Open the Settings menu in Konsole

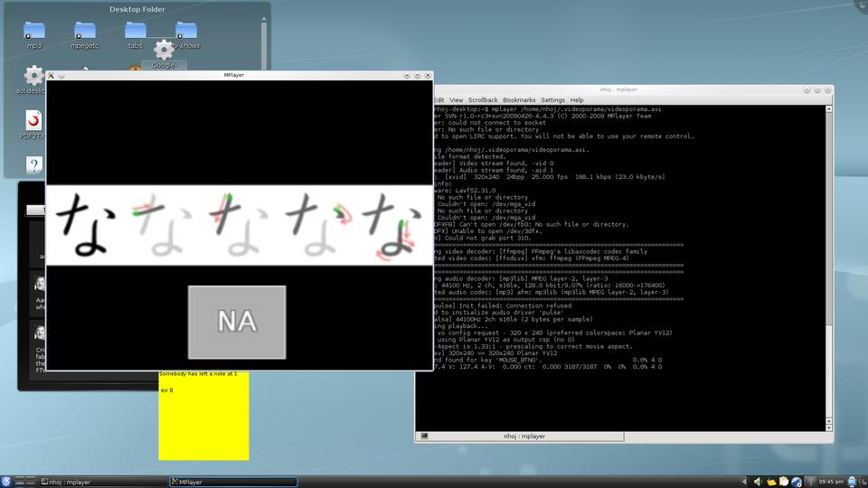552,99
